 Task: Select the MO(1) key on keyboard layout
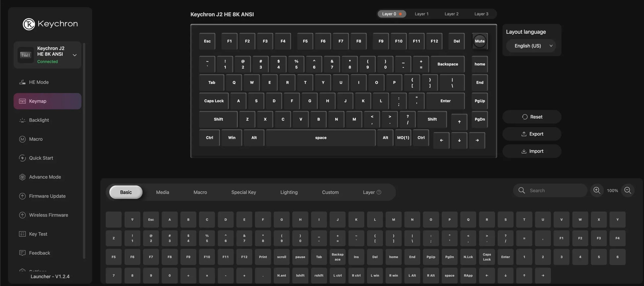(x=403, y=138)
